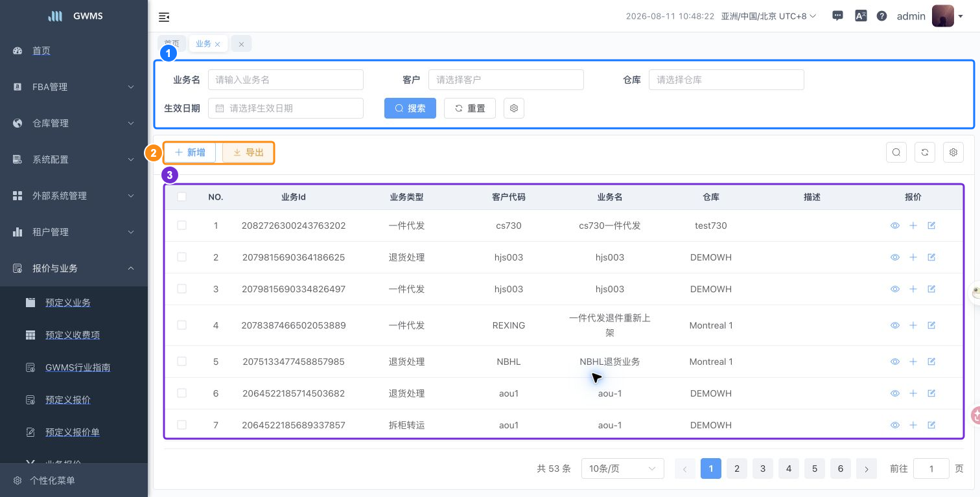Open the messages chat icon in header

coord(837,16)
